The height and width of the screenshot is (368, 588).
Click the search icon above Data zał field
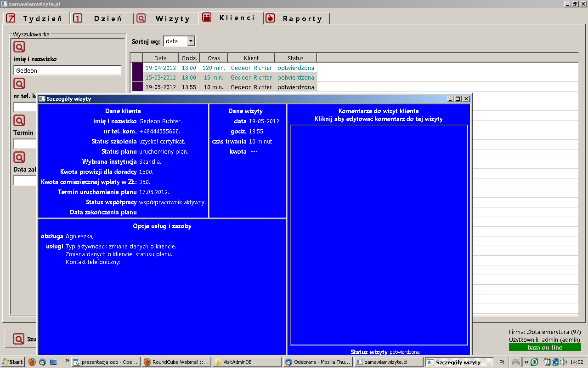click(19, 157)
